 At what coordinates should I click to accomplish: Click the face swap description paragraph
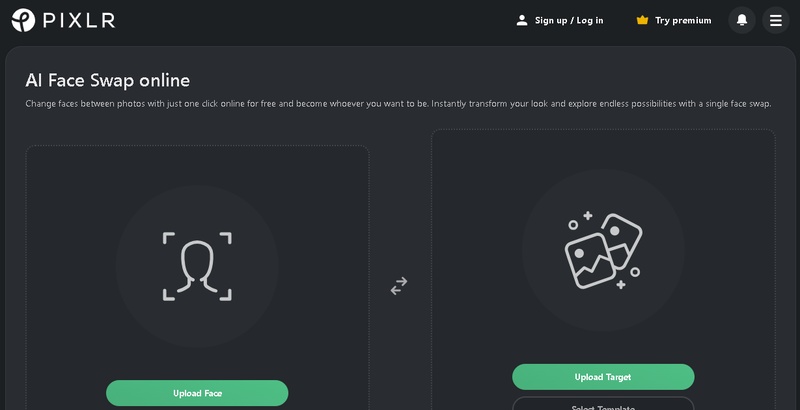398,104
